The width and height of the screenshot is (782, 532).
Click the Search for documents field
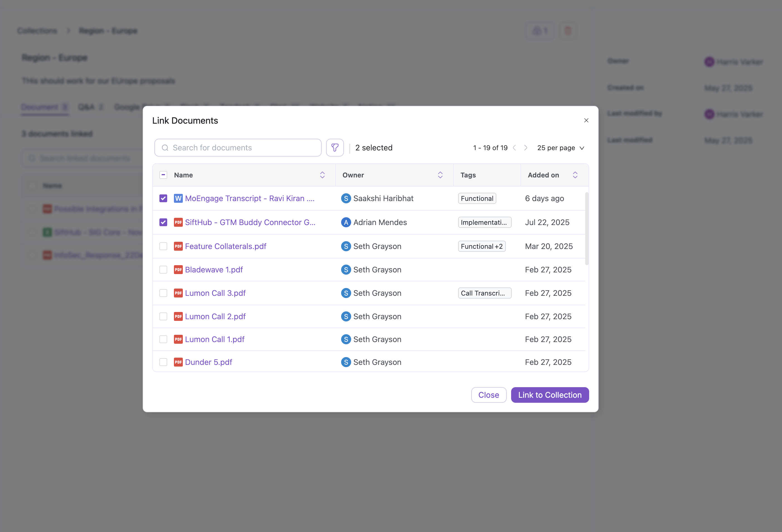[242, 148]
